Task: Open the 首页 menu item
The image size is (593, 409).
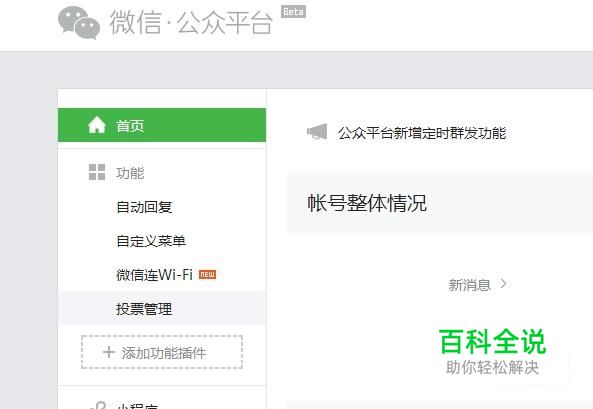Action: pos(162,125)
